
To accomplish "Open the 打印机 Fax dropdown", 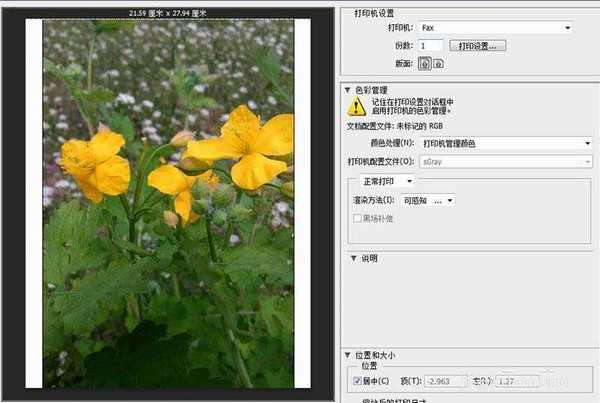I will coord(505,28).
